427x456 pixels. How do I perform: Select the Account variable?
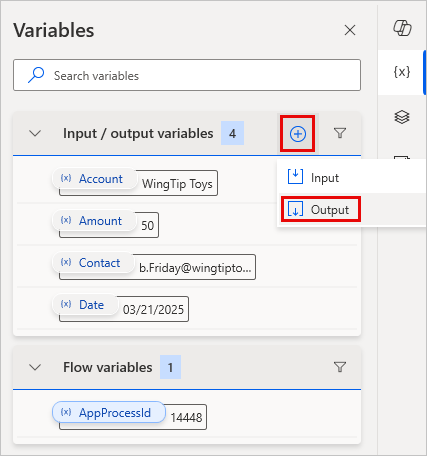click(x=94, y=179)
